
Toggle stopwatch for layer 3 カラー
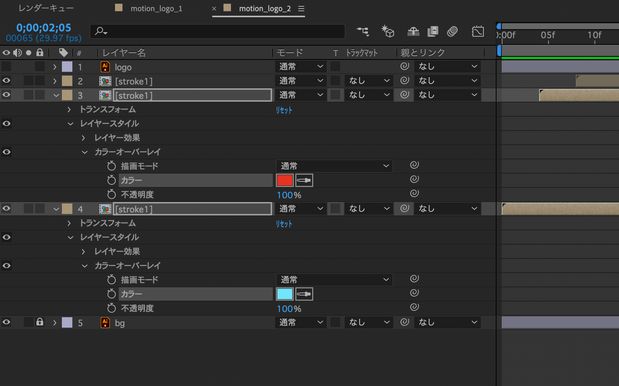coord(111,180)
